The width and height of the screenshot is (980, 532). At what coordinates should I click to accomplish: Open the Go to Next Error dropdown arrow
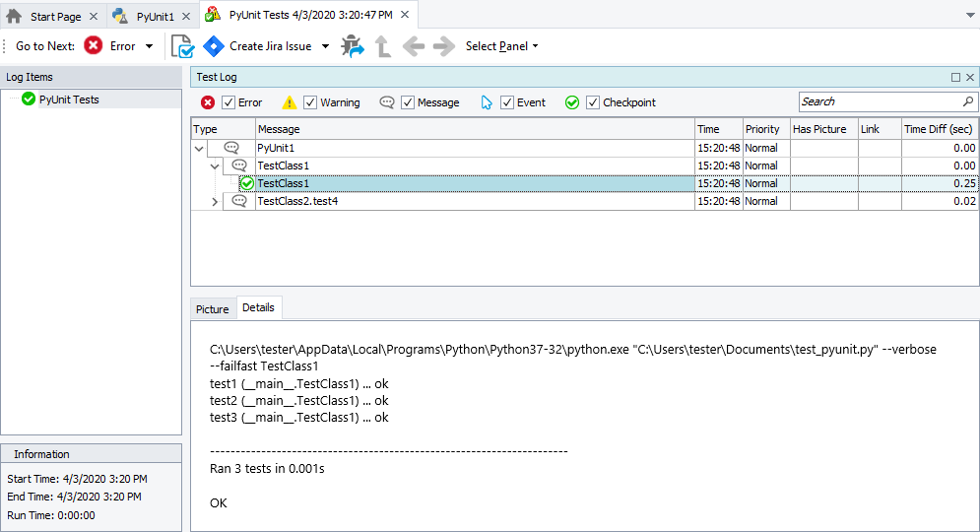pyautogui.click(x=149, y=46)
